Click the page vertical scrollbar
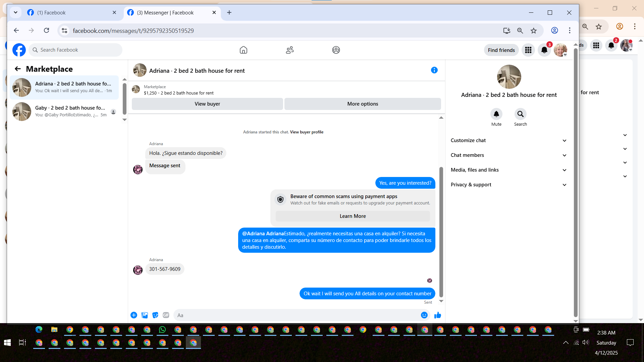Viewport: 644px width, 362px height. [x=576, y=183]
